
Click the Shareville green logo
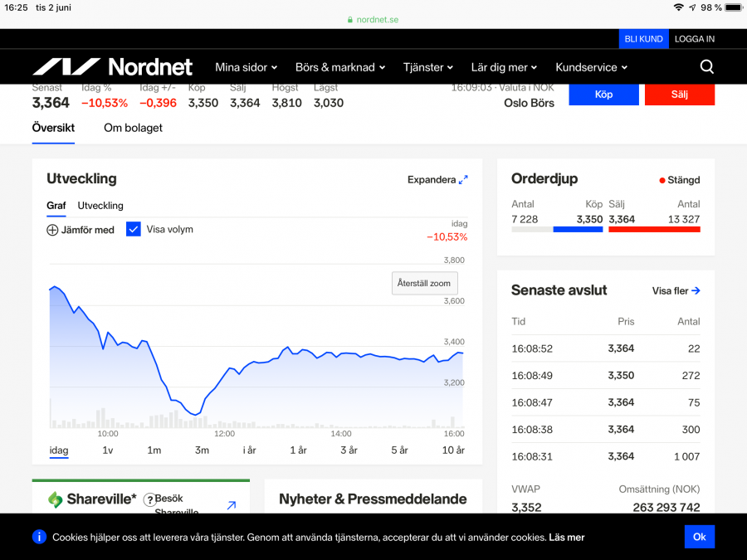tap(56, 499)
